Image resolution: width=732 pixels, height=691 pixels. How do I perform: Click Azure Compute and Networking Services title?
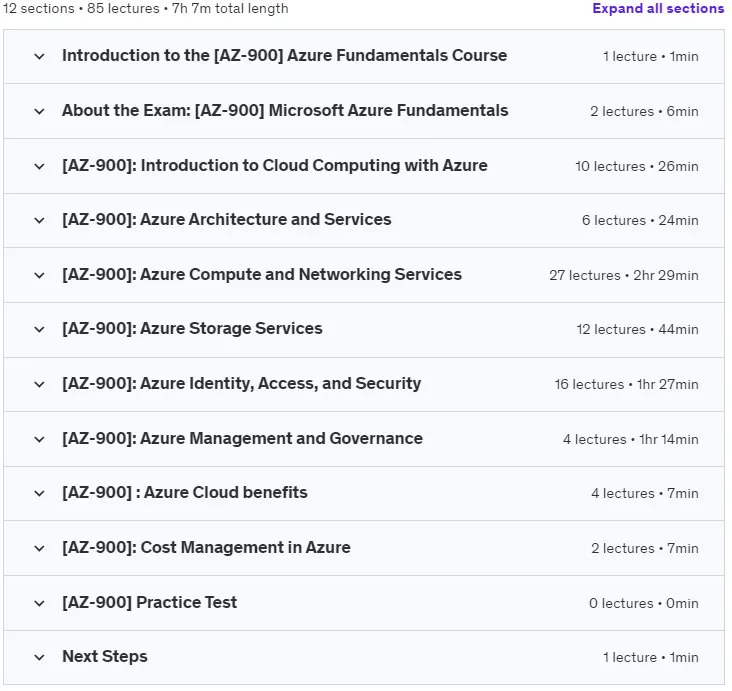262,275
